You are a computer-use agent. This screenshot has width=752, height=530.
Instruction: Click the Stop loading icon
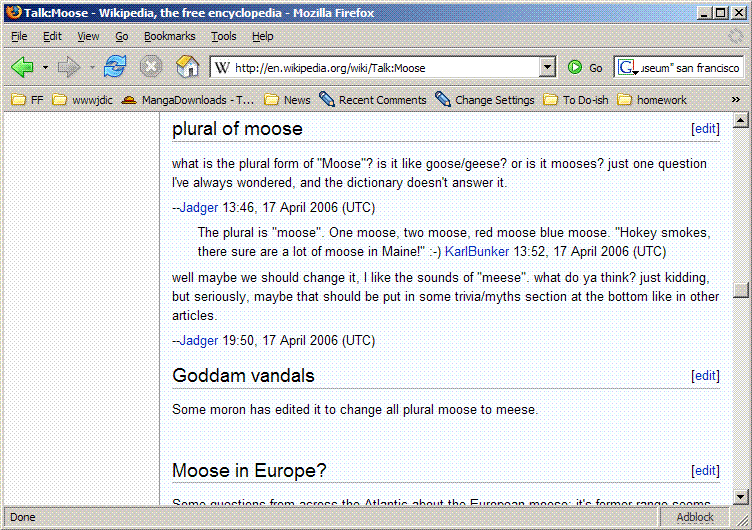[x=151, y=67]
